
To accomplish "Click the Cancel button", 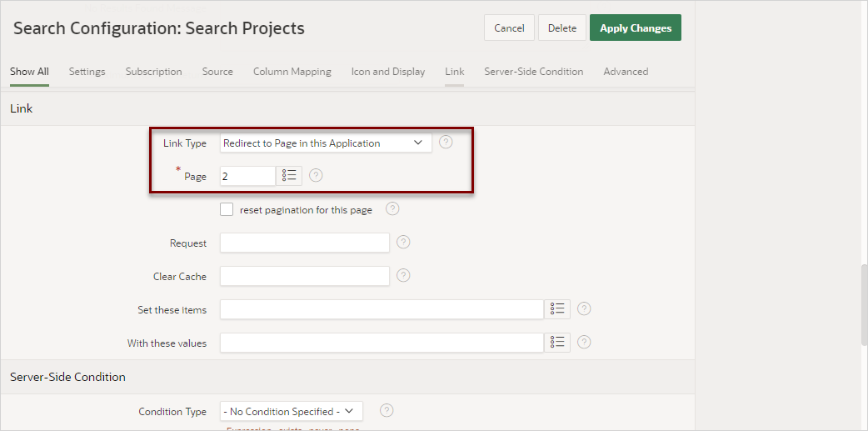I will tap(509, 28).
